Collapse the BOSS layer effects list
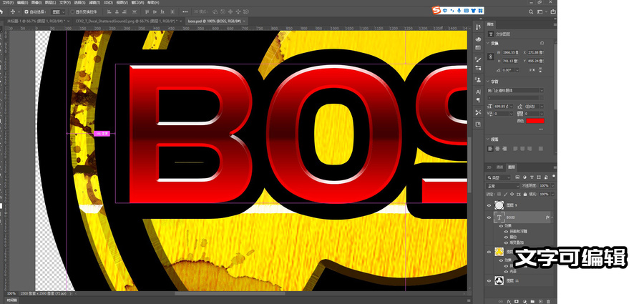 (552, 217)
